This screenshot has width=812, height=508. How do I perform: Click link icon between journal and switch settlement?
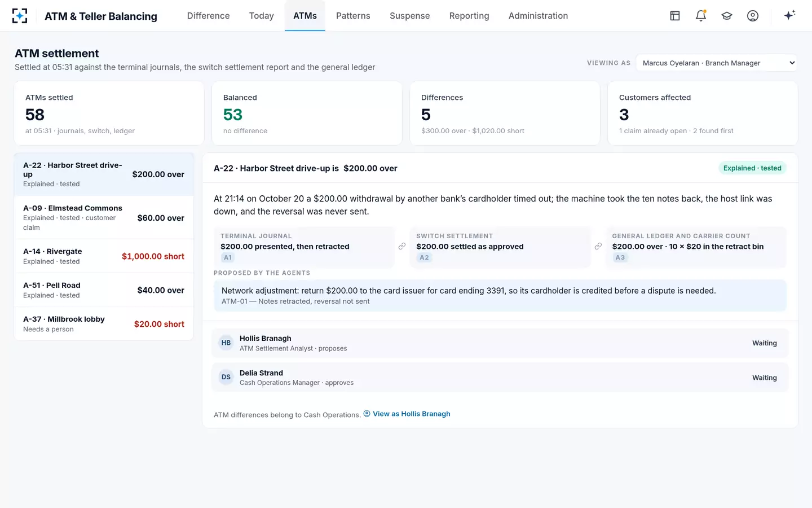[402, 246]
